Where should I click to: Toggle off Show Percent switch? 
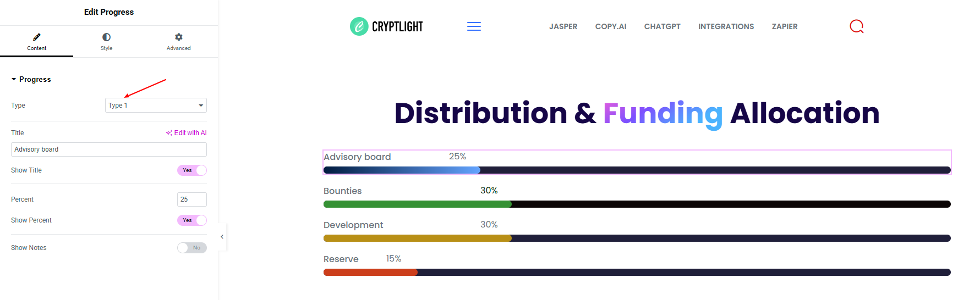192,220
